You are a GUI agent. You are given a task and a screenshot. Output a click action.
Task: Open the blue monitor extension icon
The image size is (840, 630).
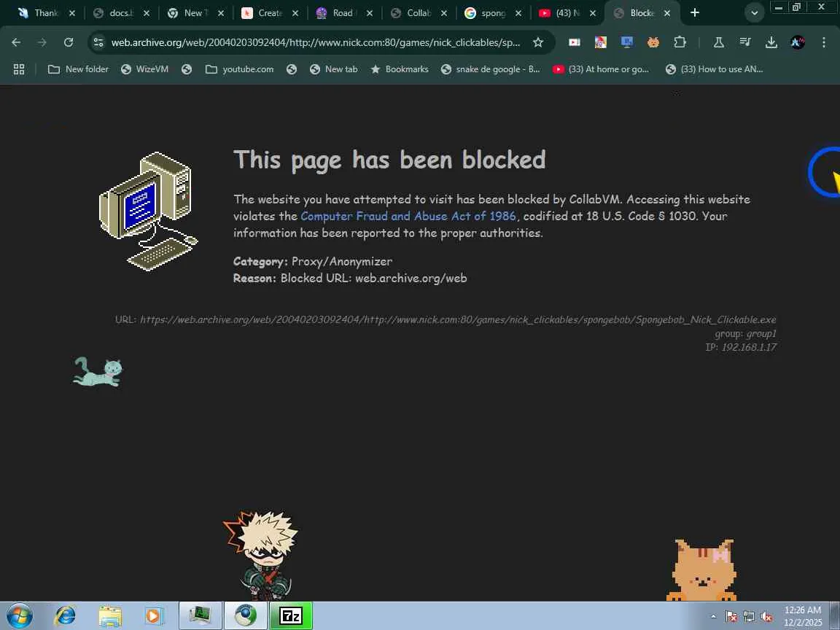point(627,42)
